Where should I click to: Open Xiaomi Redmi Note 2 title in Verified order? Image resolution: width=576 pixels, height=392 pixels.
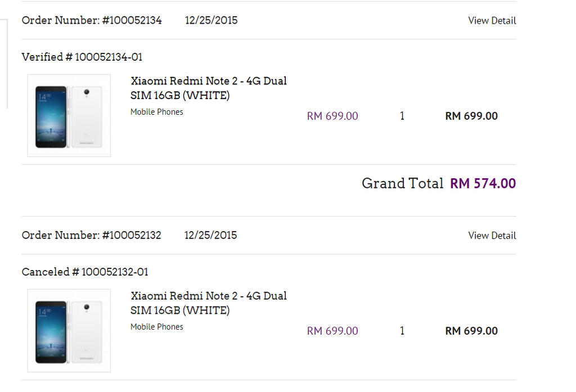click(x=208, y=88)
